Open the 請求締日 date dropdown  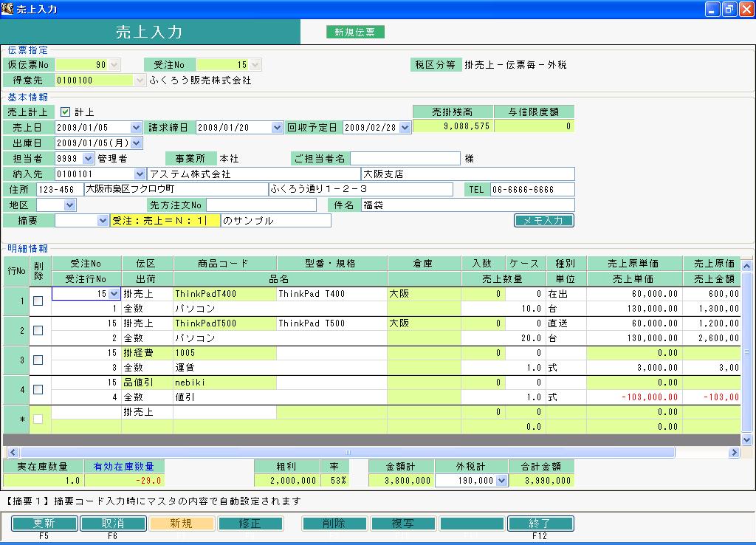[277, 127]
